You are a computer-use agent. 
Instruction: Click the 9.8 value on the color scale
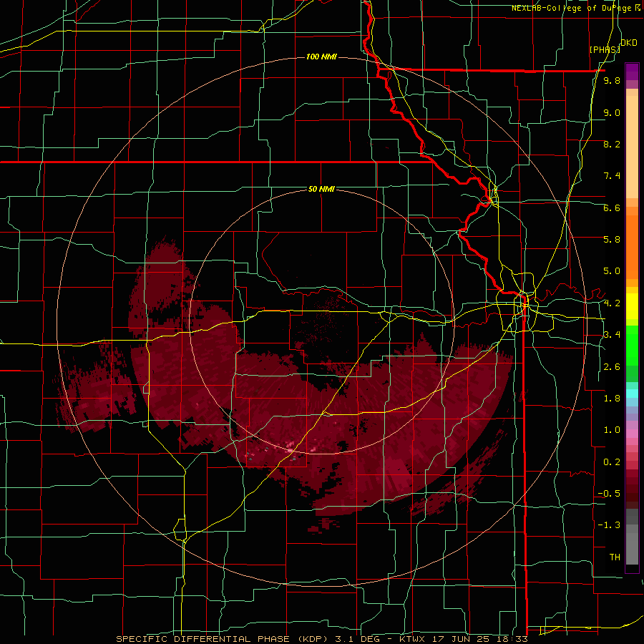tap(612, 80)
